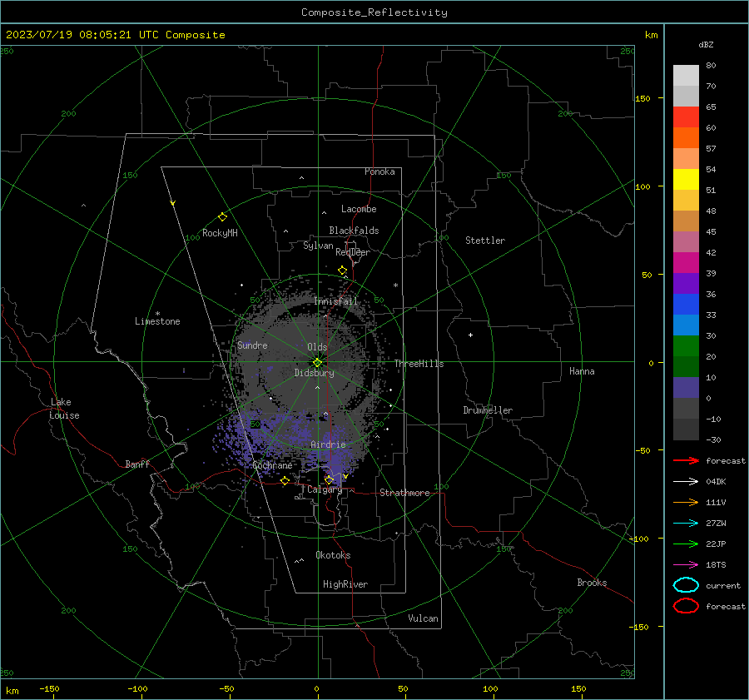Screen dimensions: 749x700
Task: Select the Vulcan city label
Action: [x=423, y=618]
